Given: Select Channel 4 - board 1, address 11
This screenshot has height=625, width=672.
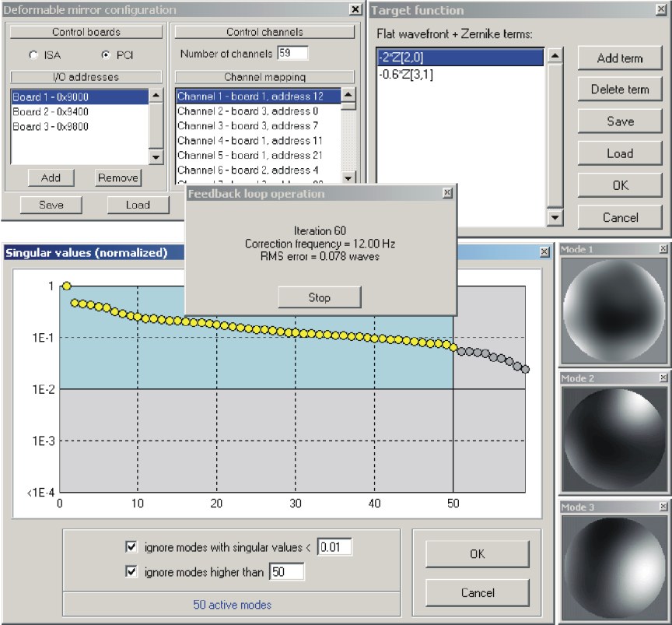Looking at the screenshot, I should click(249, 141).
